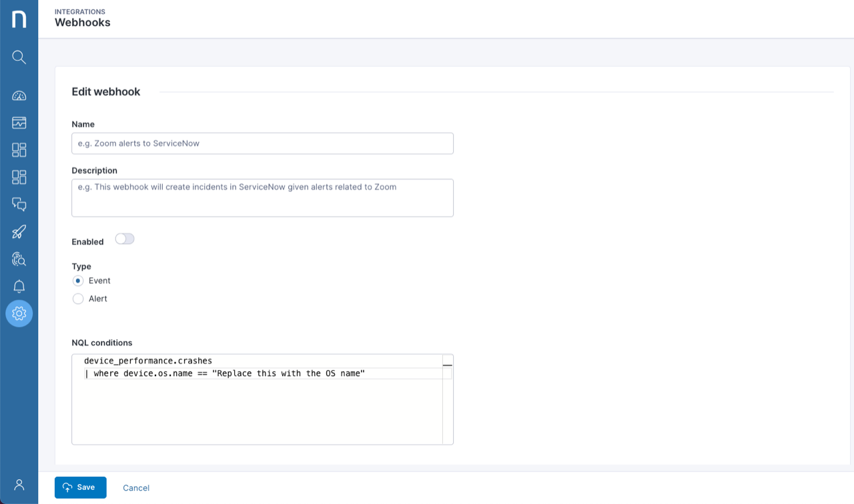Click inside the Description text area
Screen dimensions: 854x504
pyautogui.click(x=262, y=197)
